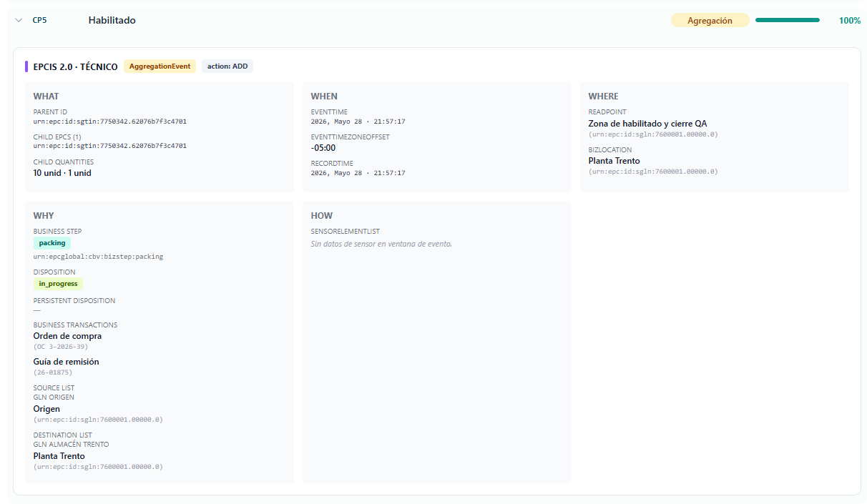Click the action: ADD tag
This screenshot has height=504, width=867.
[x=227, y=66]
